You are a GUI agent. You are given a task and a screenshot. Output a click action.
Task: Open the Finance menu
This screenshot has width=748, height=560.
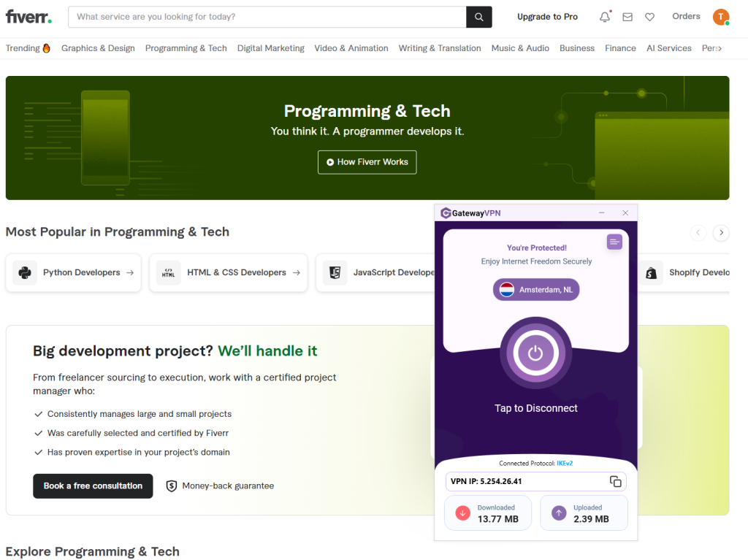(620, 48)
